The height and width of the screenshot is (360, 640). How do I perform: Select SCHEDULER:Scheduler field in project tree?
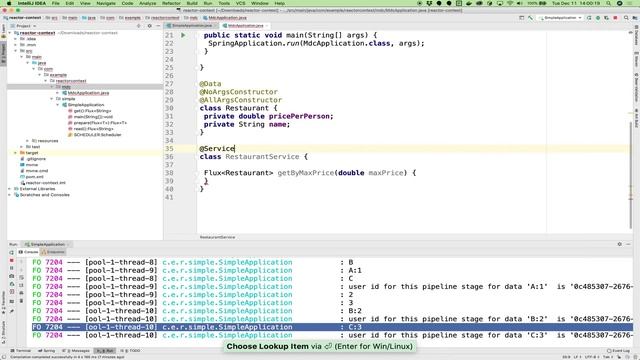click(97, 135)
